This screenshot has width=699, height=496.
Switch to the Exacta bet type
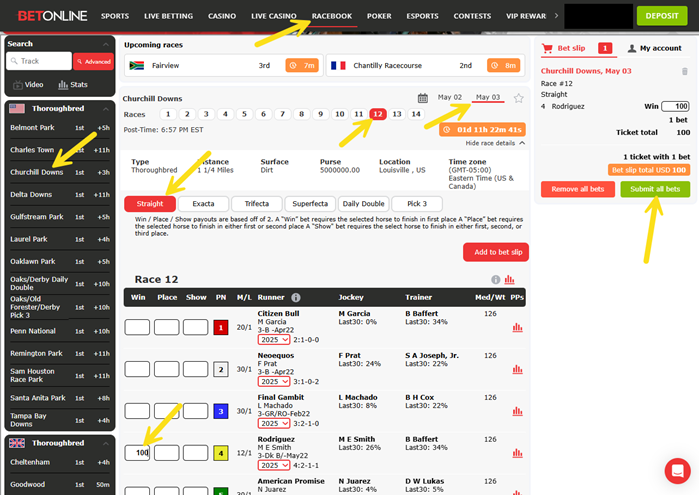click(203, 204)
